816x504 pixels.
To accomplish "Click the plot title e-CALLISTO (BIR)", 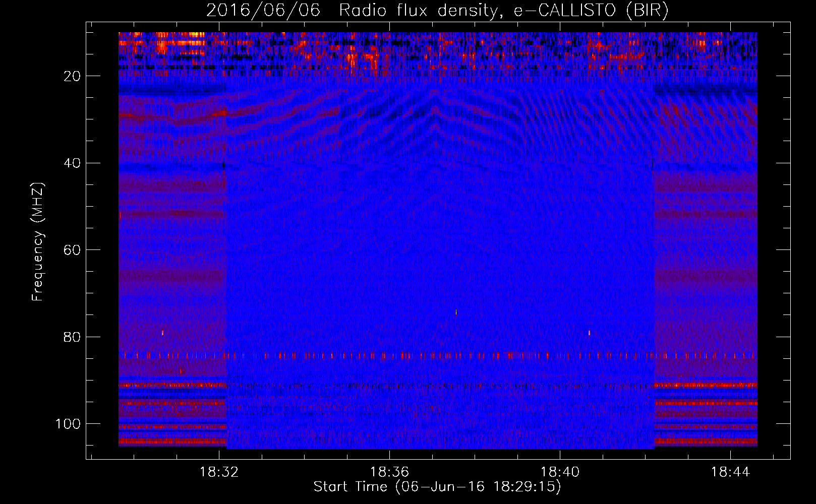I will coord(591,11).
